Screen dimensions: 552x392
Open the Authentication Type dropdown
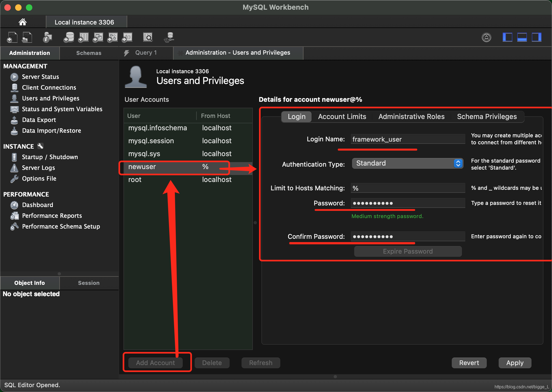[x=408, y=163]
